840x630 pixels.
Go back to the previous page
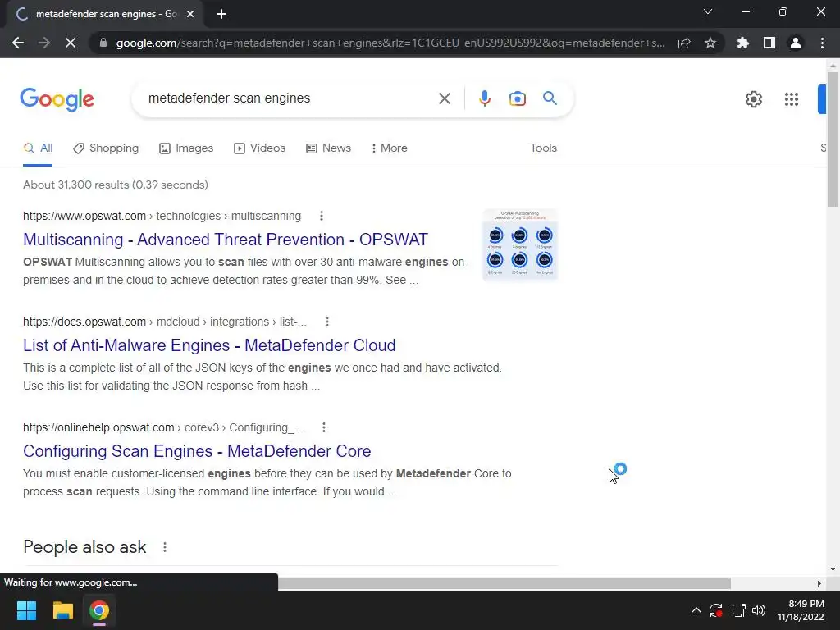coord(18,43)
